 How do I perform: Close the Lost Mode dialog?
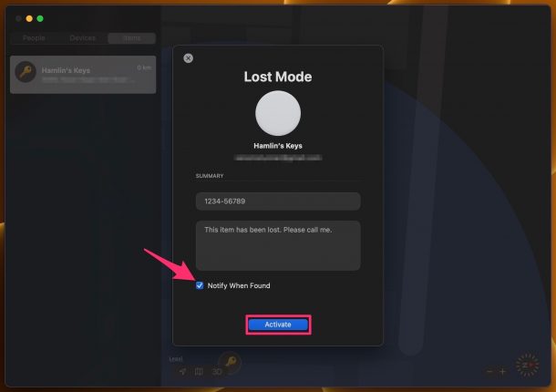189,58
